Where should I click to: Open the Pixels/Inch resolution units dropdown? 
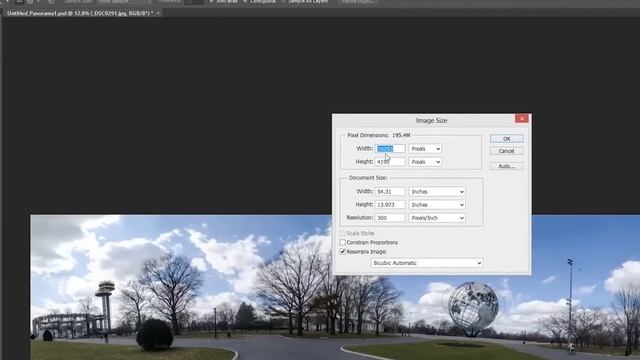click(x=437, y=218)
